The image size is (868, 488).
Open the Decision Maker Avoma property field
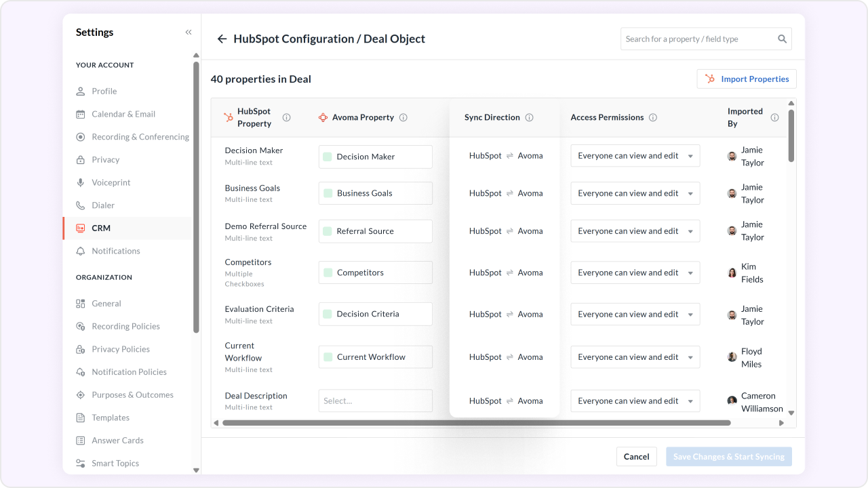(376, 157)
